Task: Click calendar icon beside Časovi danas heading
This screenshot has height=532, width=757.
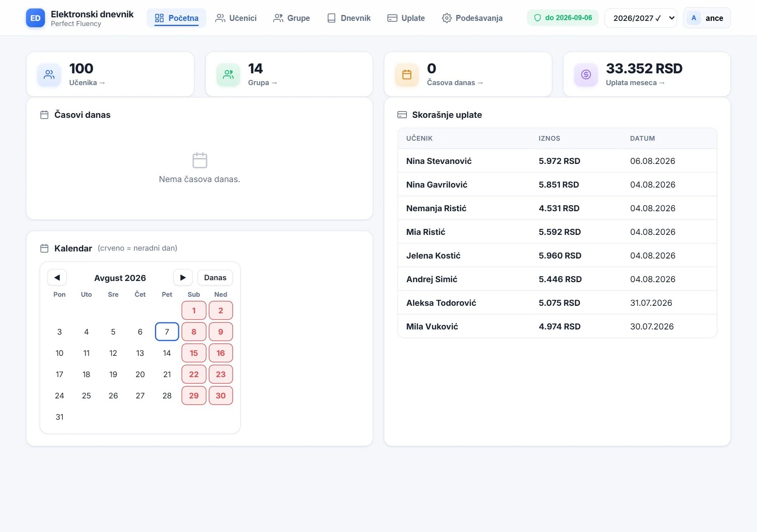Action: (x=45, y=115)
